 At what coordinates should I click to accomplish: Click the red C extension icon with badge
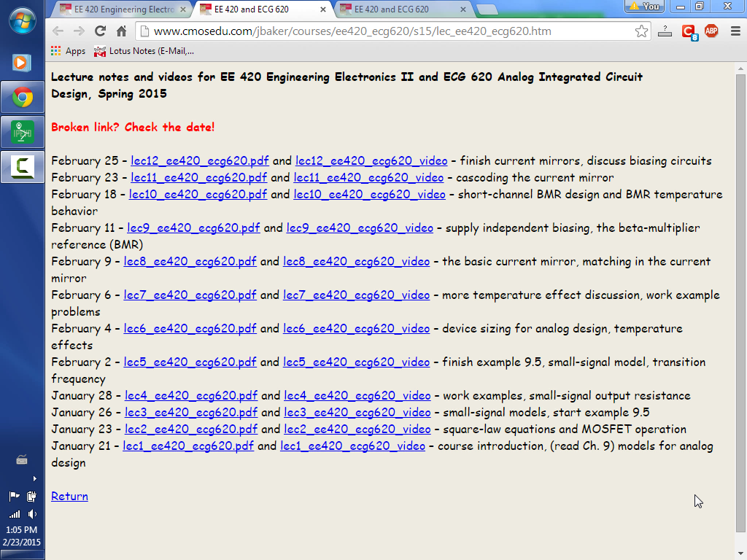(x=689, y=32)
